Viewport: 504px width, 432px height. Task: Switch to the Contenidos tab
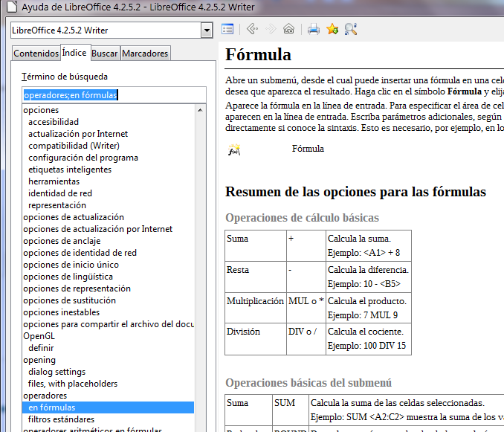pyautogui.click(x=36, y=54)
